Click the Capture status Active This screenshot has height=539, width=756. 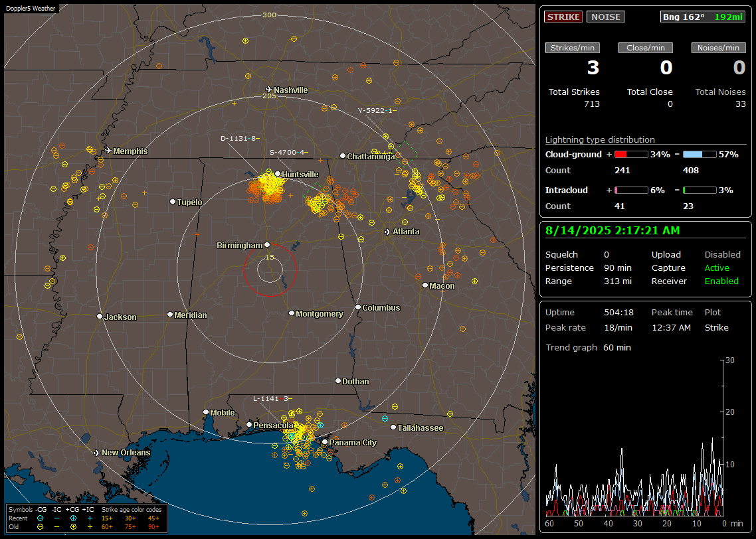pyautogui.click(x=717, y=268)
